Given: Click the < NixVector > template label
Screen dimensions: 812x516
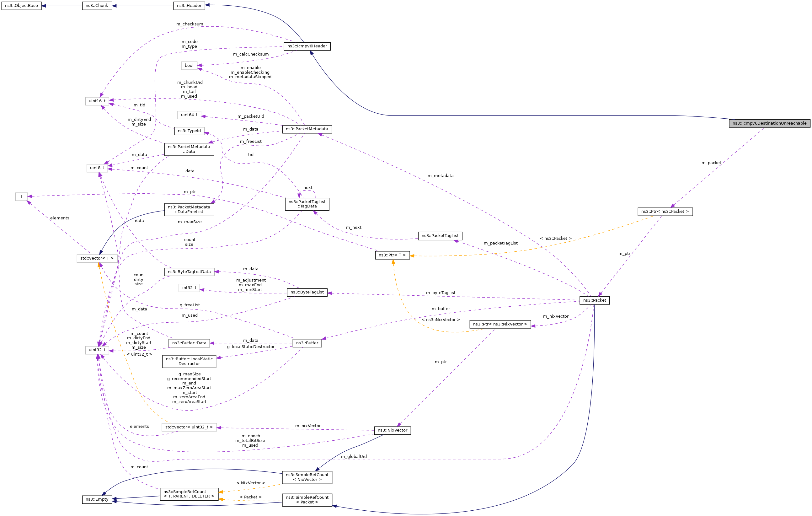Looking at the screenshot, I should point(251,483).
